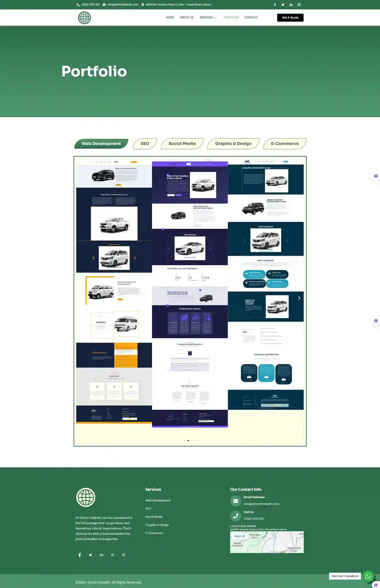Click the active black carousel pagination dot
The width and height of the screenshot is (380, 588).
(188, 440)
